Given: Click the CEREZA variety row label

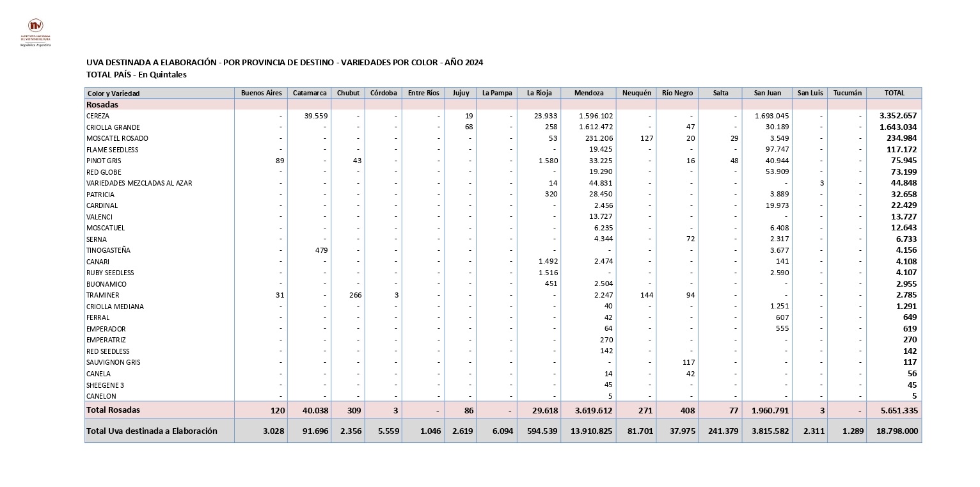Looking at the screenshot, I should tap(98, 116).
